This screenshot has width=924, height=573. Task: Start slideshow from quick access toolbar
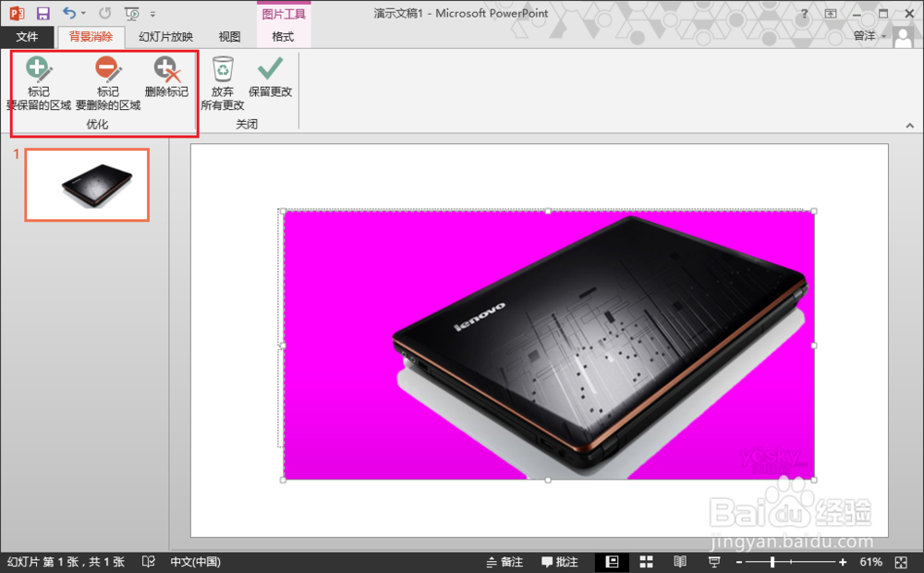[x=132, y=13]
